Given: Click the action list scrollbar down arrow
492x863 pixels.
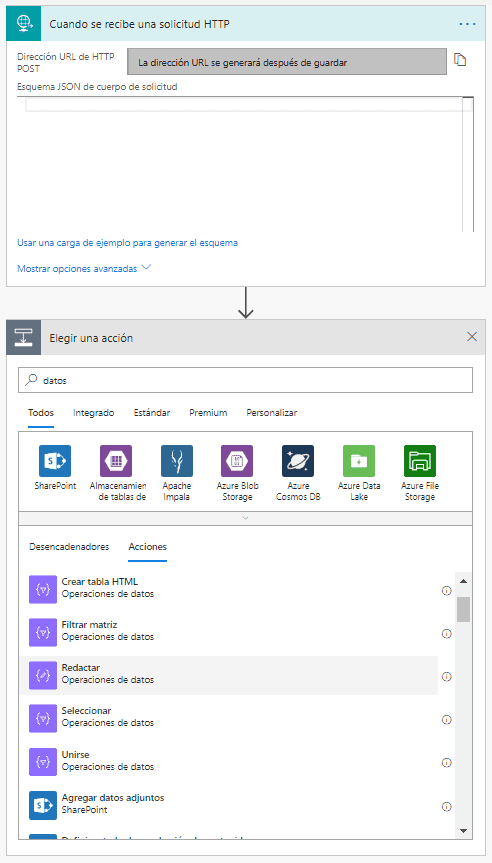Looking at the screenshot, I should tap(463, 830).
